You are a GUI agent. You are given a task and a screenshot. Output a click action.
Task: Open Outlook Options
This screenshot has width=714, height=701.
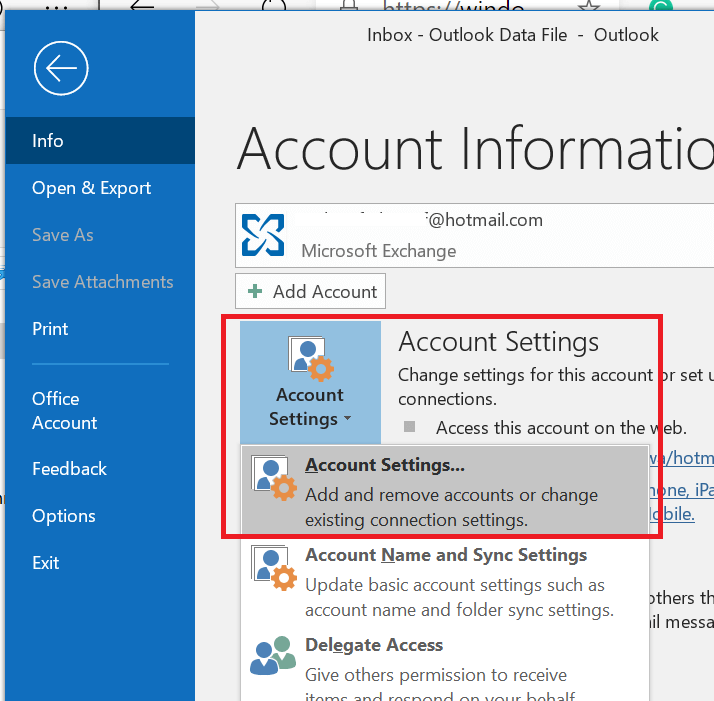100,516
